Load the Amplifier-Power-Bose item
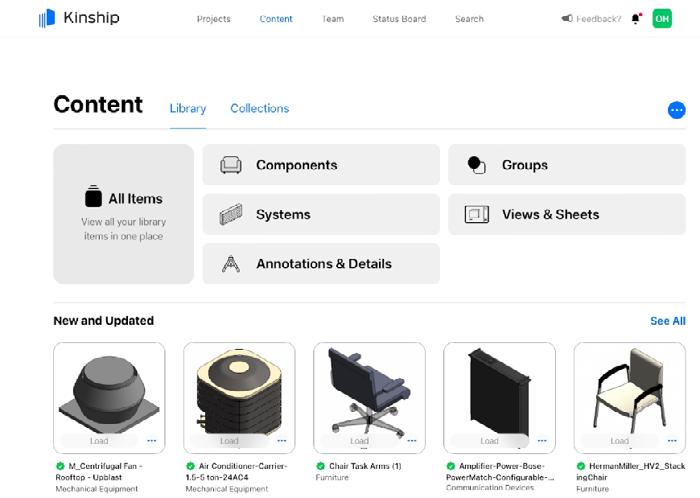The image size is (700, 498). (489, 441)
